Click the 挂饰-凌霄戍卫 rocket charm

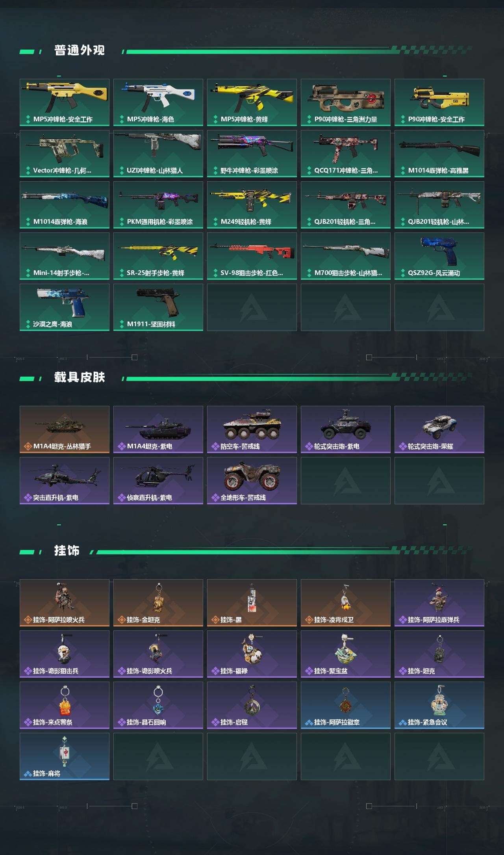pyautogui.click(x=346, y=603)
